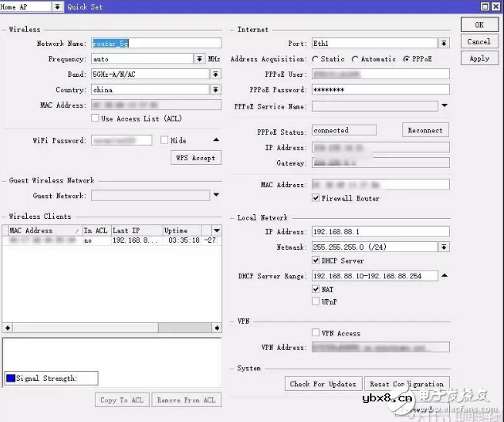504x422 pixels.
Task: Click the WPS Accept button
Action: (x=196, y=158)
